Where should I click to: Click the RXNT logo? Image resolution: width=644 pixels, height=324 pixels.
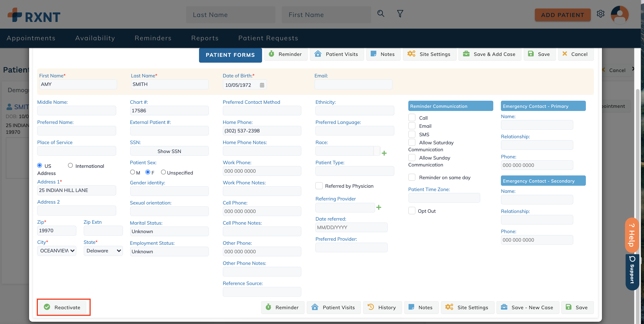(34, 15)
